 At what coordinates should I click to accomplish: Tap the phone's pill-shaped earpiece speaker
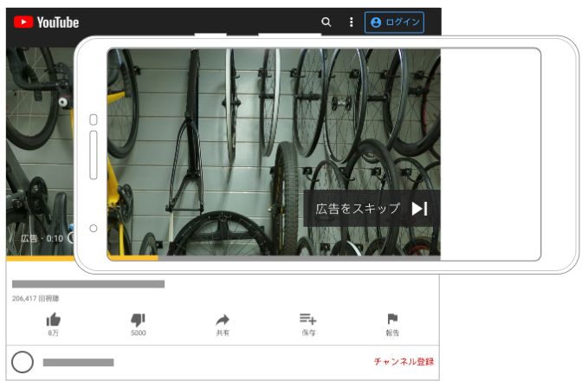[94, 156]
